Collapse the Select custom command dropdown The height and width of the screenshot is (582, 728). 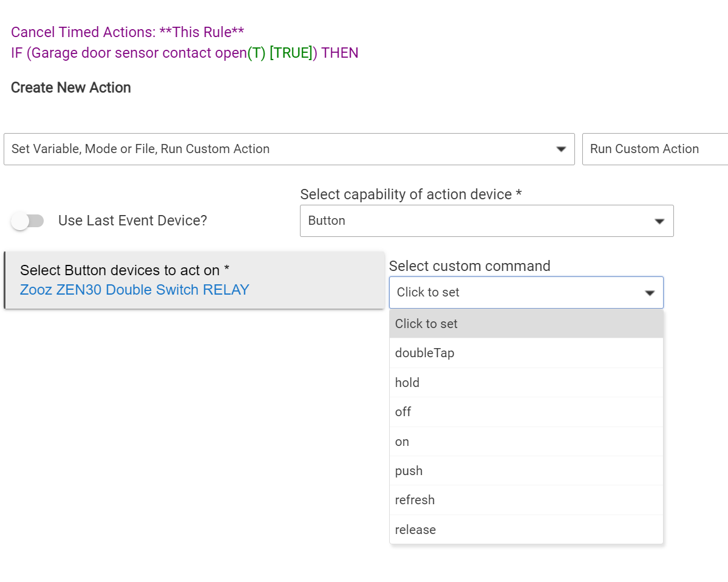pyautogui.click(x=526, y=292)
